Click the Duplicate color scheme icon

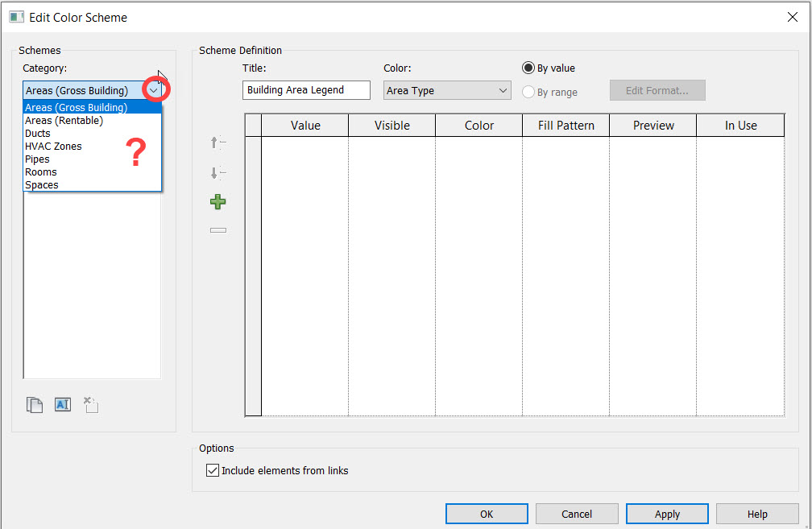pyautogui.click(x=35, y=405)
